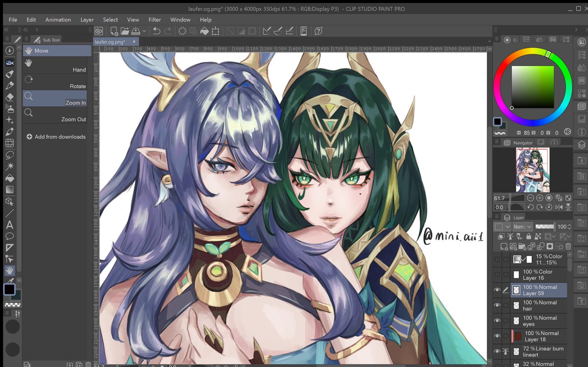The height and width of the screenshot is (367, 588).
Task: Open the Layer menu
Action: pyautogui.click(x=87, y=20)
